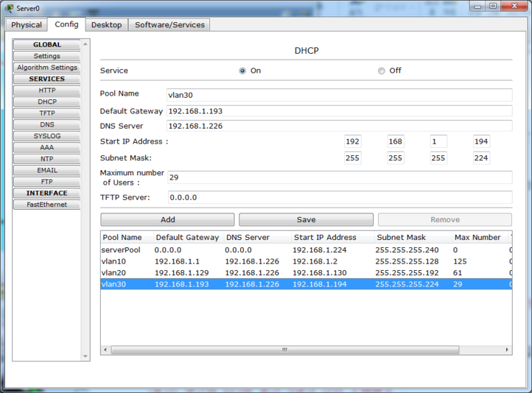The height and width of the screenshot is (393, 532).
Task: Click pool table scroll left arrow
Action: pyautogui.click(x=105, y=350)
